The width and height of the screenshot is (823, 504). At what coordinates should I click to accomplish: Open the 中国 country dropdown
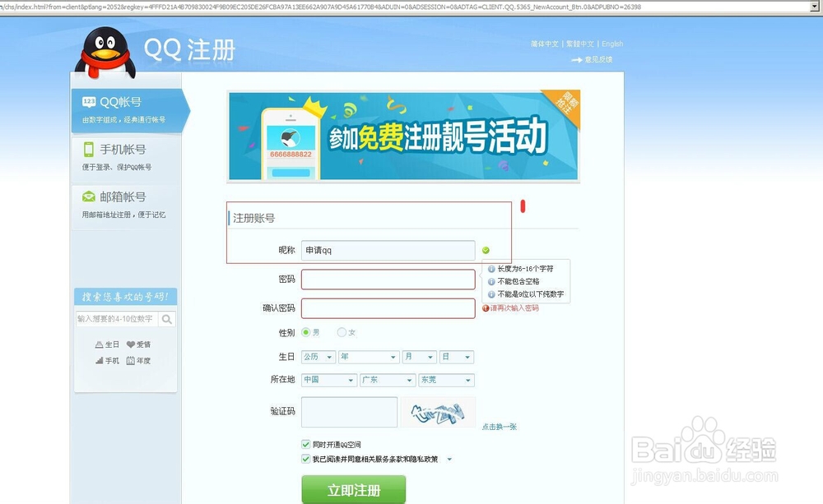point(329,380)
